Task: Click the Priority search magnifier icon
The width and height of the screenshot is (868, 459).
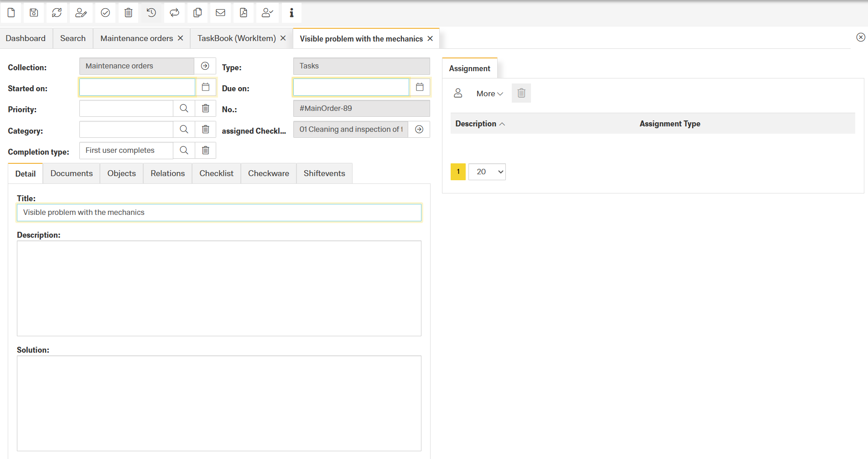Action: click(x=184, y=109)
